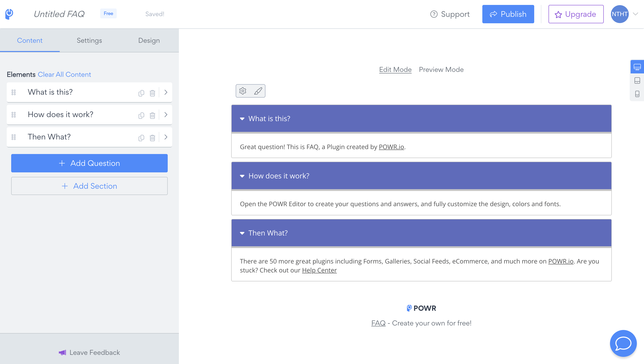Screen dimensions: 644x364
Task: Open the account dropdown arrow
Action: pos(635,14)
